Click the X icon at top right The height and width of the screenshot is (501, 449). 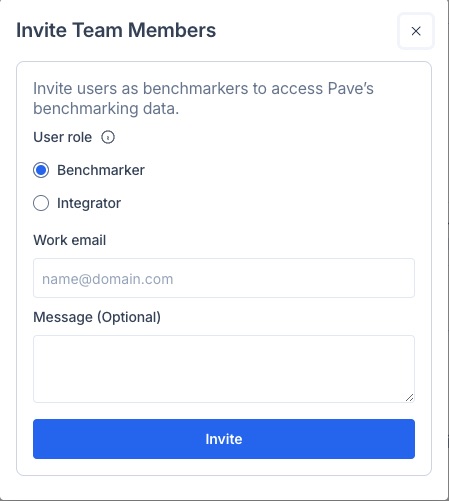pos(416,31)
